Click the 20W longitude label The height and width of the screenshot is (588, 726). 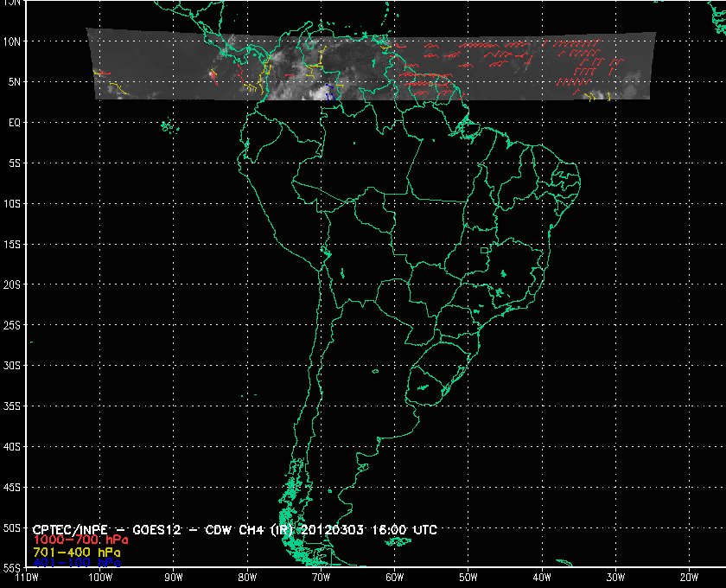coord(689,578)
